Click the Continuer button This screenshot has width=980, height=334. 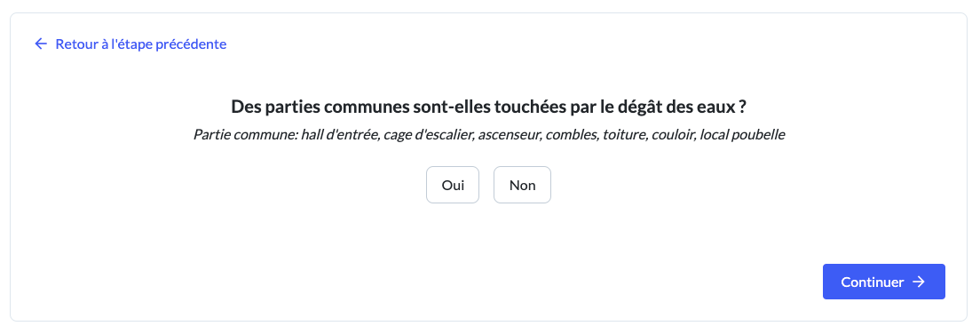(x=884, y=282)
